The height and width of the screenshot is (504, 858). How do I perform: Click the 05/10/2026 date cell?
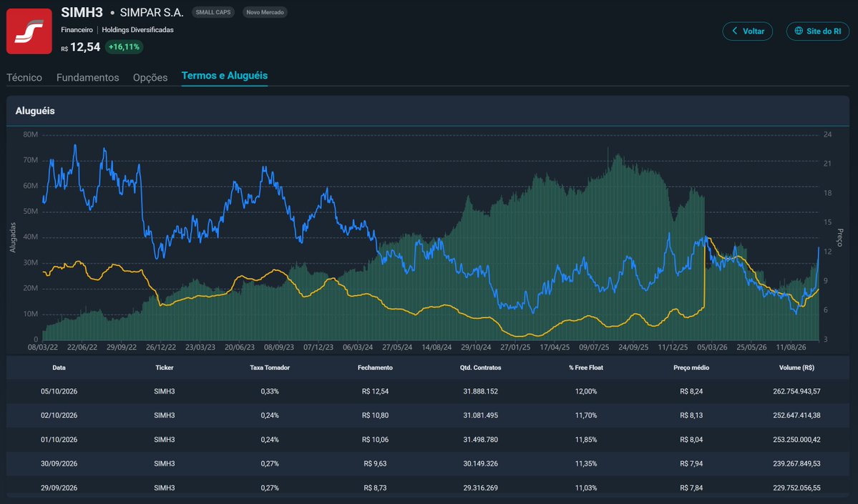(59, 391)
